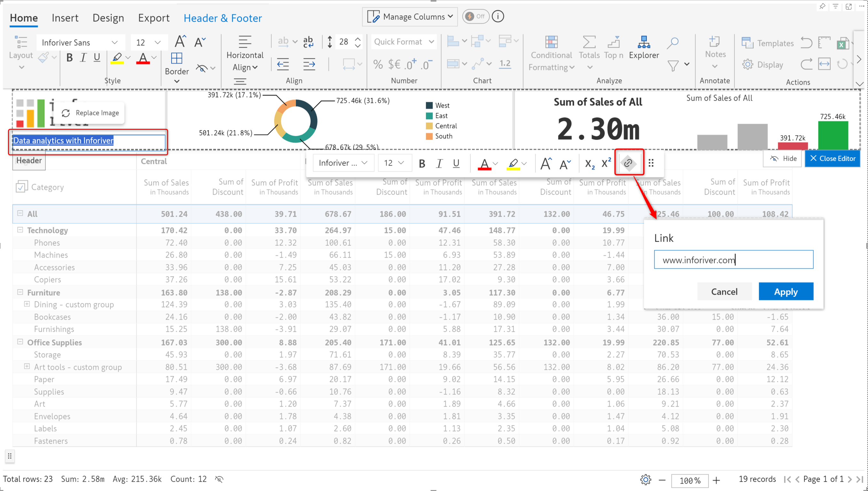868x491 pixels.
Task: Increase font size in Style group
Action: tap(180, 42)
